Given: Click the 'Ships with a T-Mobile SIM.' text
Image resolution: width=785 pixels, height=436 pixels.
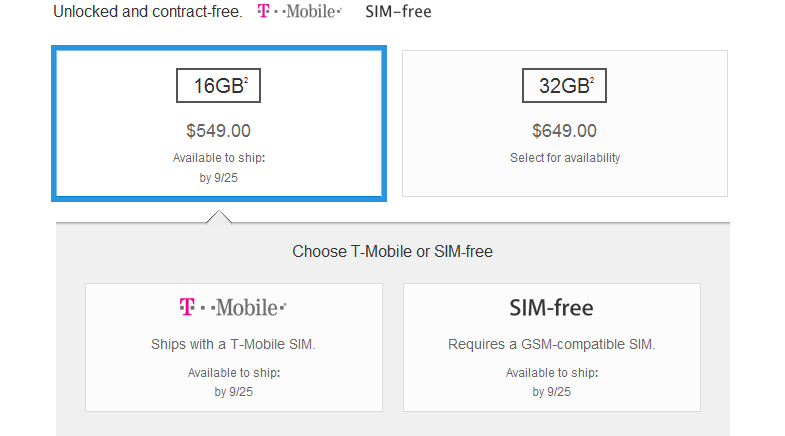Looking at the screenshot, I should coord(233,344).
